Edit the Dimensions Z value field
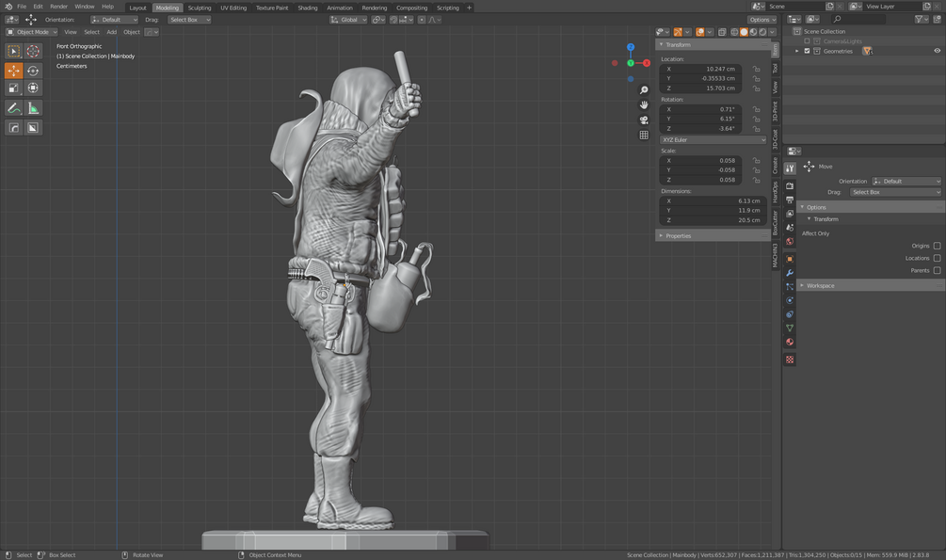This screenshot has height=560, width=946. 713,220
